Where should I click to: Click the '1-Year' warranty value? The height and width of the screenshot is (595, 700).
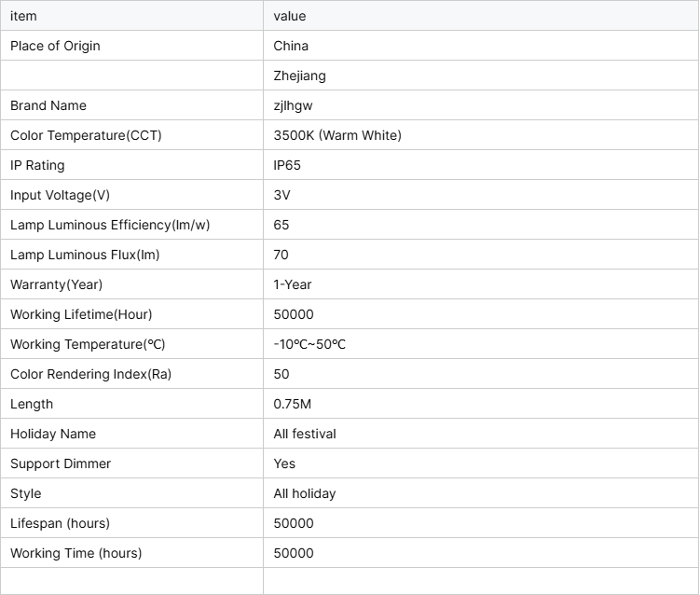point(293,284)
